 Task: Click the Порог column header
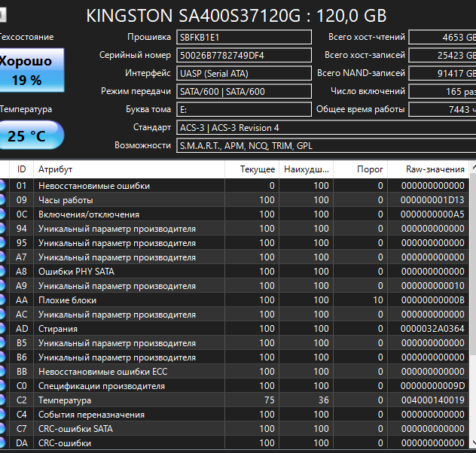(361, 169)
